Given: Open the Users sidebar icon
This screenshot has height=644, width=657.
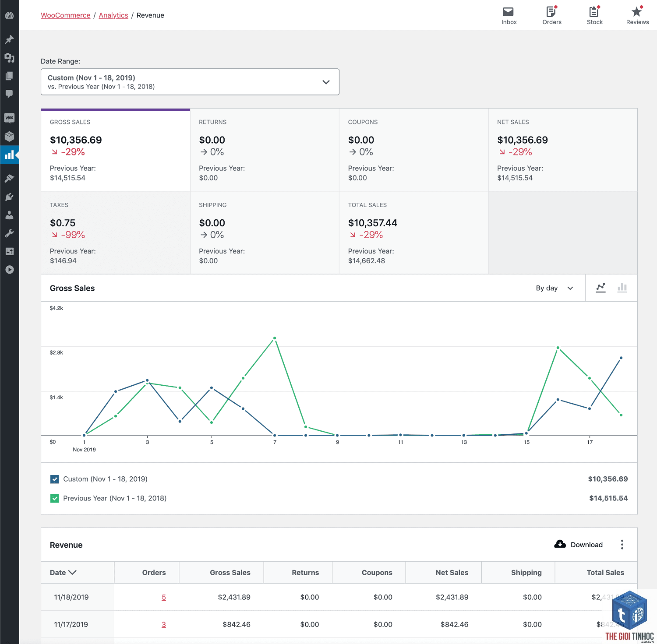Looking at the screenshot, I should click(9, 215).
